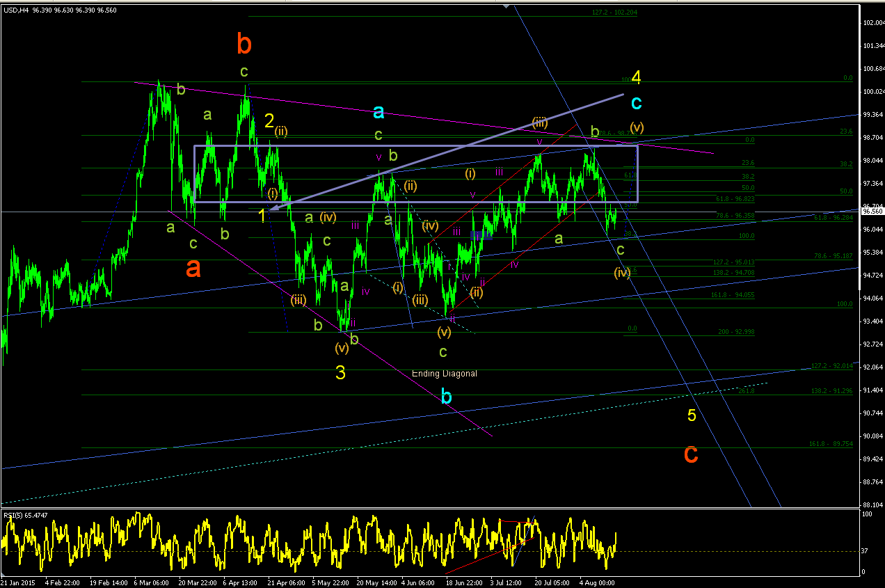The image size is (885, 588).
Task: Click '5 May 22:00' on the time axis
Action: pyautogui.click(x=330, y=582)
